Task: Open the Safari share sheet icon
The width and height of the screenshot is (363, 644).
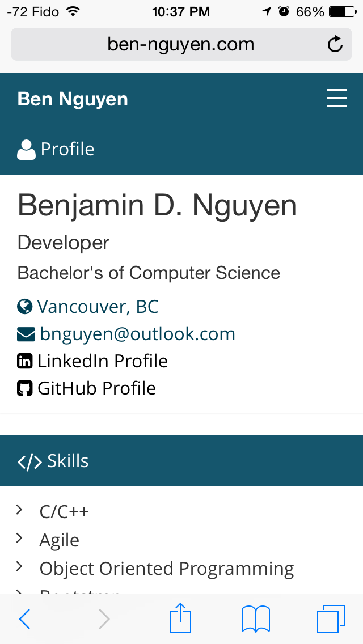Action: tap(180, 617)
